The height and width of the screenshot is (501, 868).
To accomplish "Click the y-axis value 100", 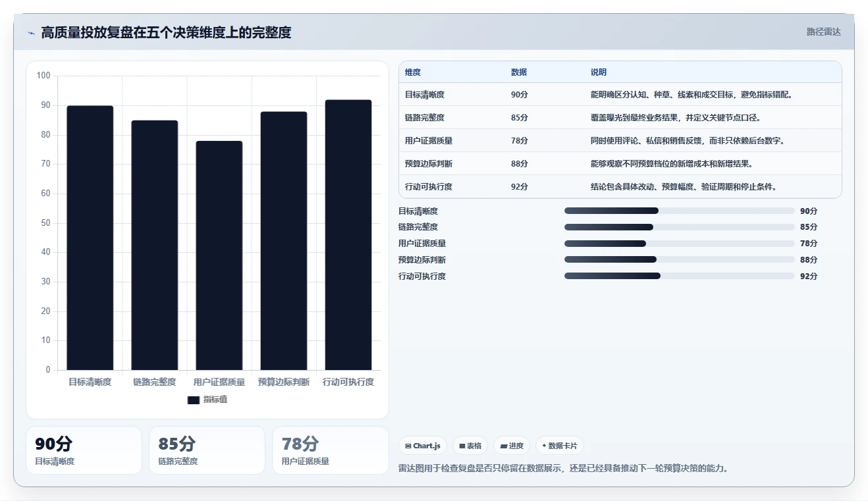I will pos(43,76).
